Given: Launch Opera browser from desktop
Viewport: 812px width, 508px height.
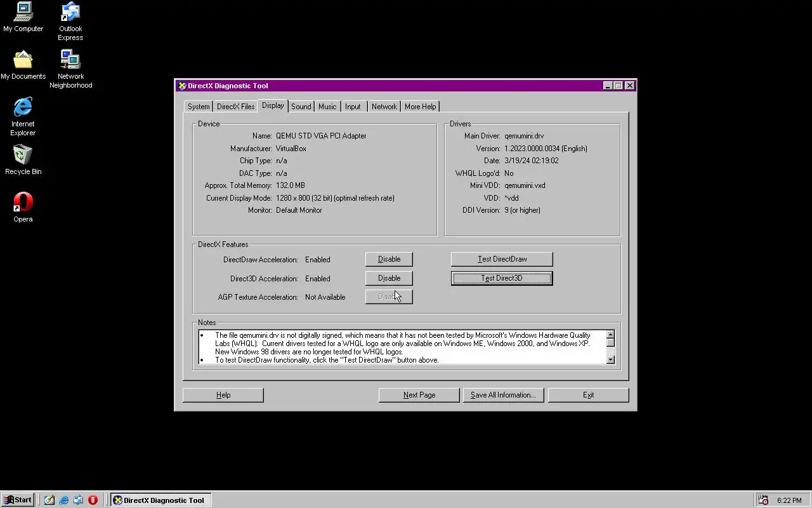Looking at the screenshot, I should click(x=23, y=208).
